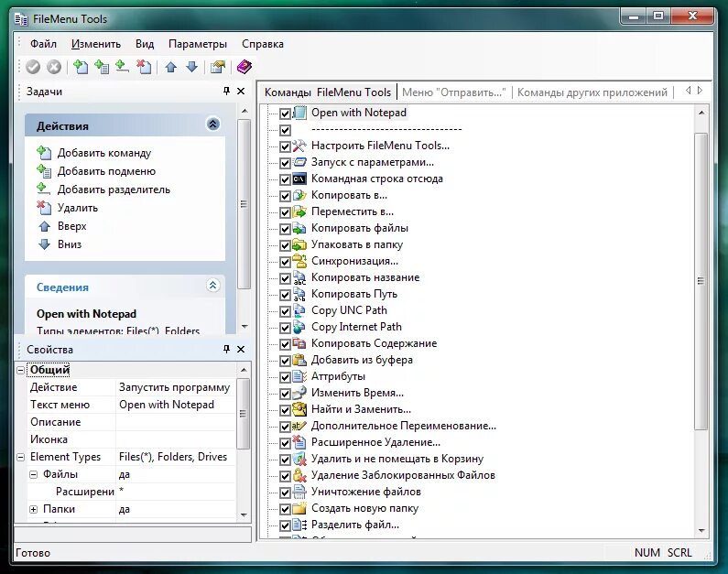Toggle checkbox for Переместить в...
This screenshot has width=728, height=574.
point(285,213)
